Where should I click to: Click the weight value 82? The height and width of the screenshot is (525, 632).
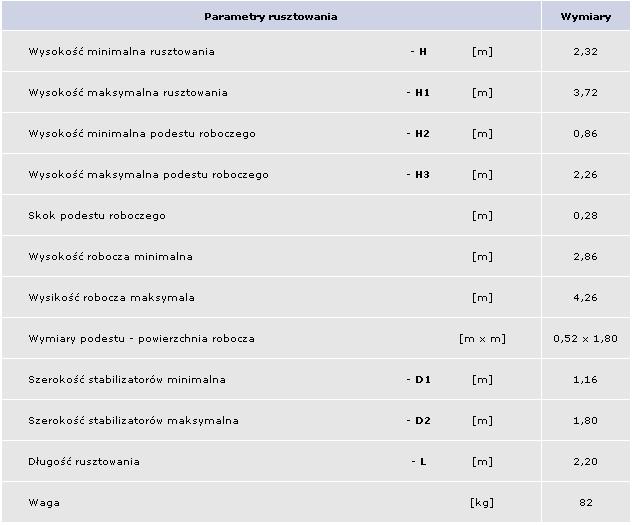pyautogui.click(x=585, y=503)
